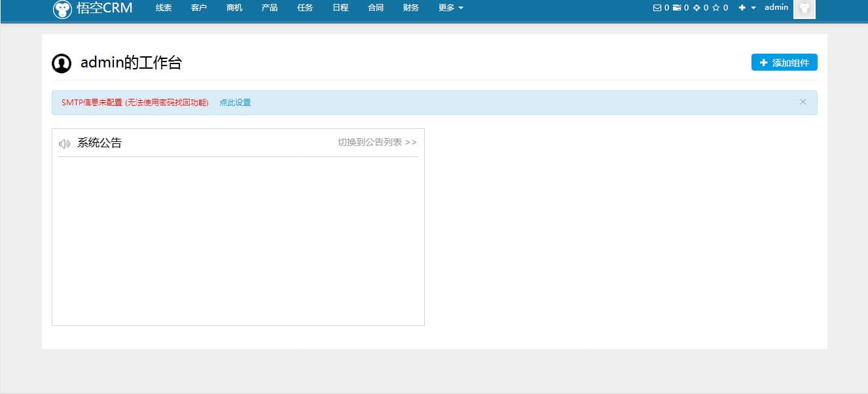This screenshot has height=394, width=868.
Task: Switch to the 客户 menu item
Action: (x=198, y=7)
